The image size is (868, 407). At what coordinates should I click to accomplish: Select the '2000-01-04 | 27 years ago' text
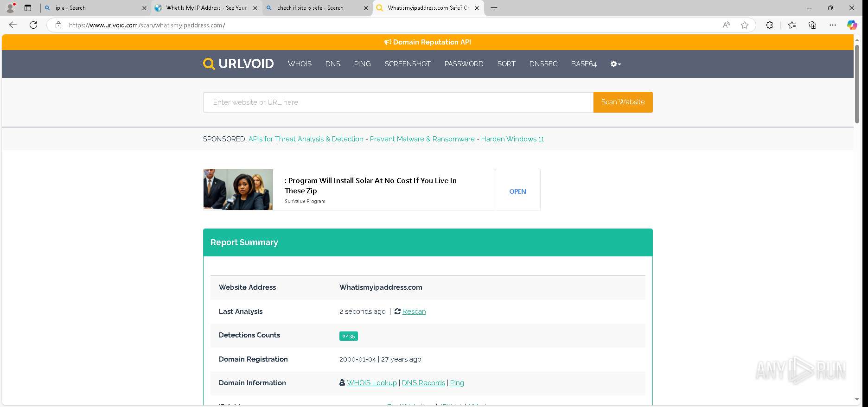point(380,359)
